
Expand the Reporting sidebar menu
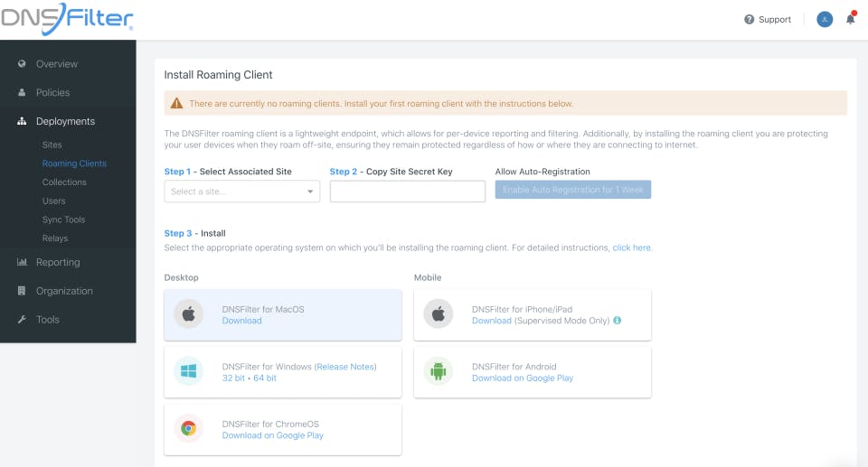point(58,262)
